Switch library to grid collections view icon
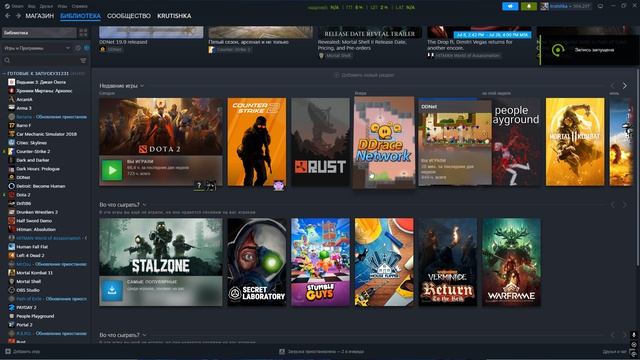The image size is (640, 360). tap(83, 33)
